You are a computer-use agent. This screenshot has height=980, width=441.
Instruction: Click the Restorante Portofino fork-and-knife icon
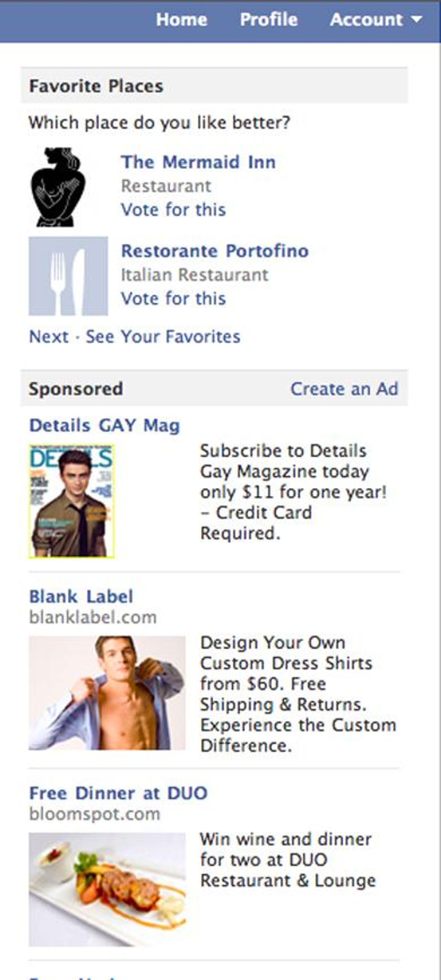[x=68, y=276]
